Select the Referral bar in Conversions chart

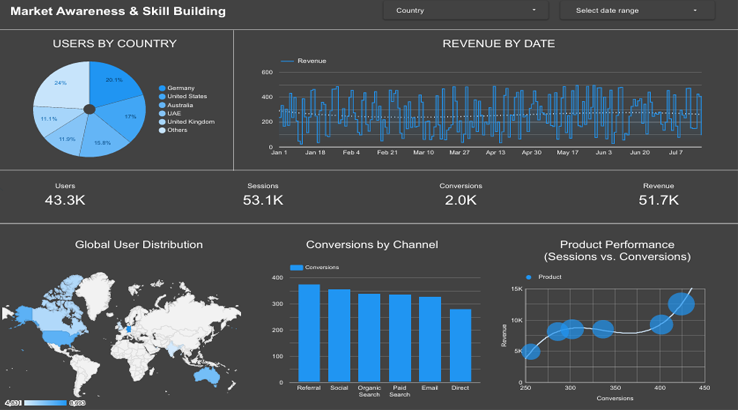coord(309,331)
